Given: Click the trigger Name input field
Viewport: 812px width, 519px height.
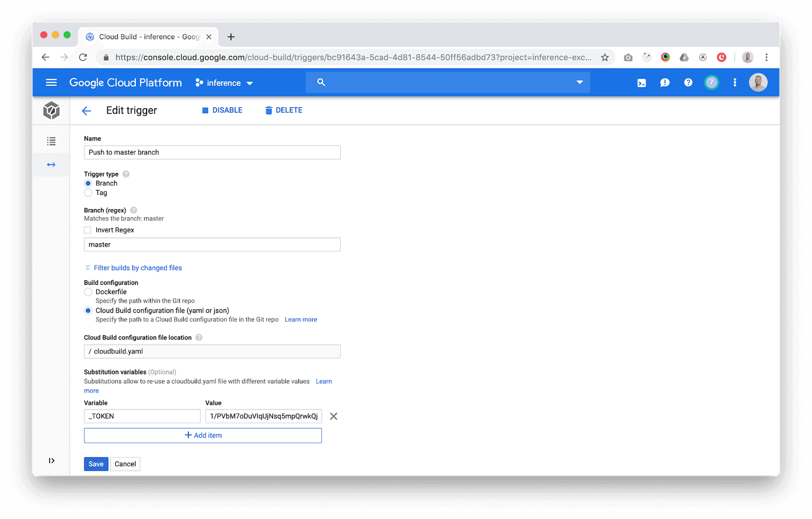Looking at the screenshot, I should coord(212,152).
